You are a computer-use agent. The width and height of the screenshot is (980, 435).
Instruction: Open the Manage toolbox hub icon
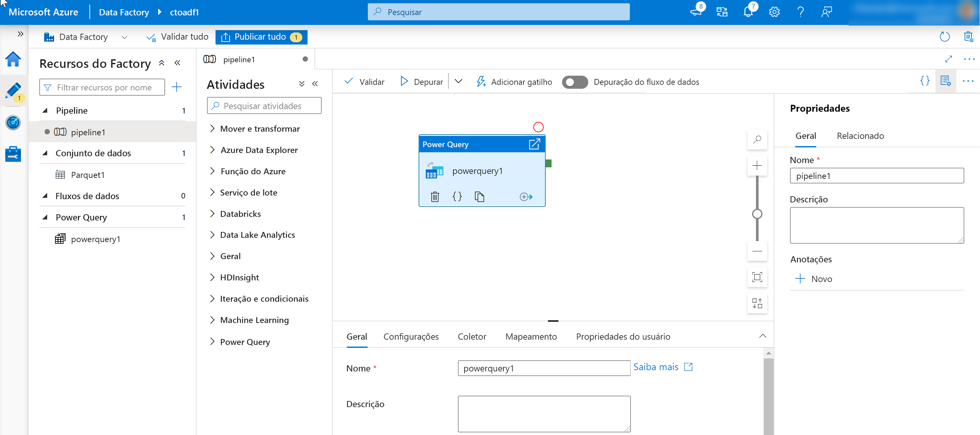pyautogui.click(x=13, y=154)
